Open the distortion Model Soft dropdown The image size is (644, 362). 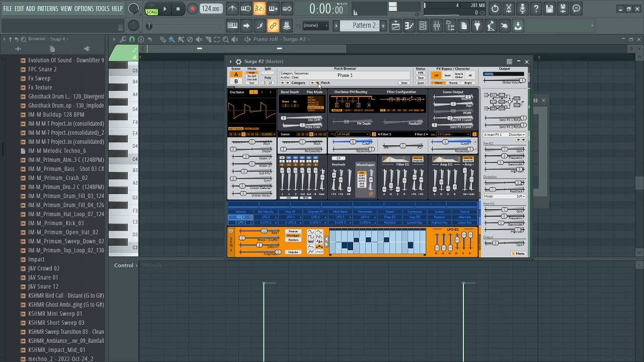click(x=505, y=197)
